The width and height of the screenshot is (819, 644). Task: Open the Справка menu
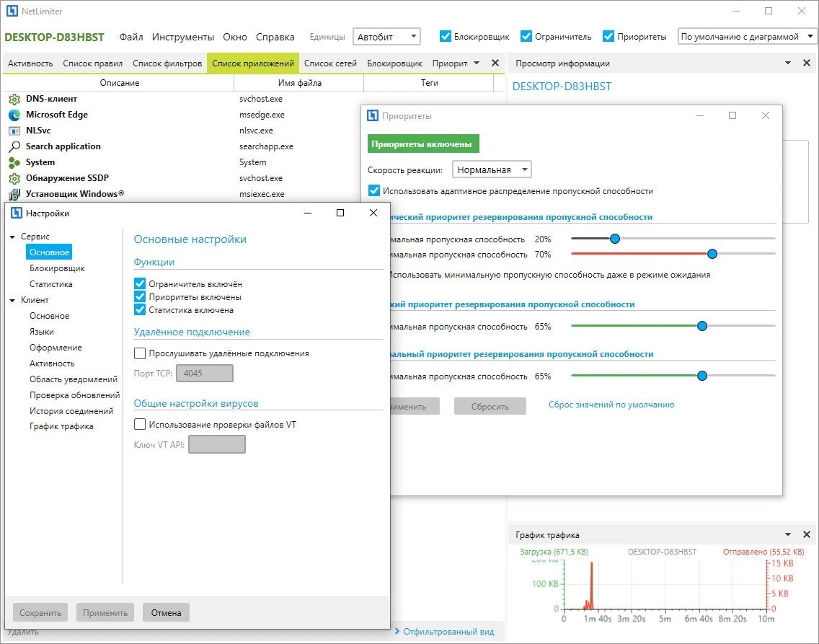pos(275,37)
